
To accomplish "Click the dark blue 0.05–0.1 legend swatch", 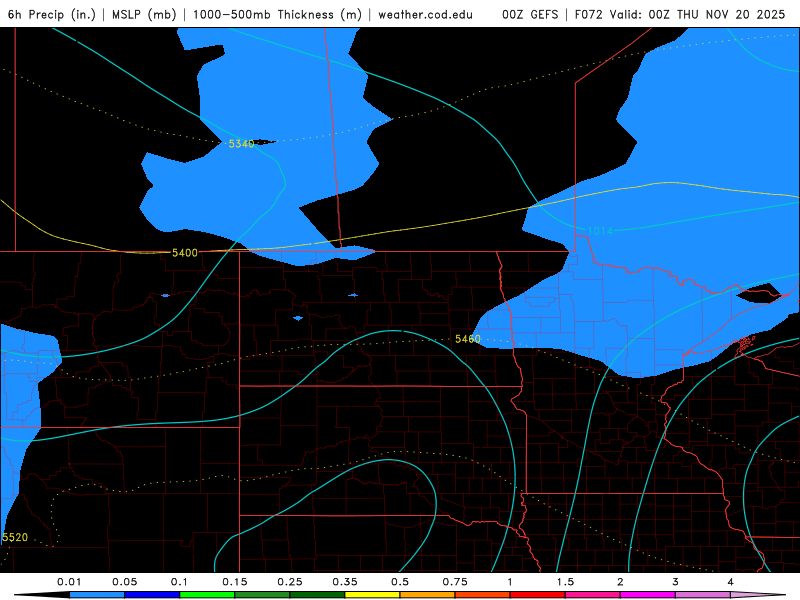I will [152, 595].
